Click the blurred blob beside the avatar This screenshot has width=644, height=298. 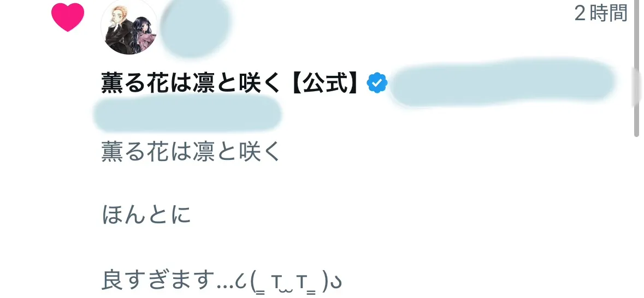tap(196, 27)
